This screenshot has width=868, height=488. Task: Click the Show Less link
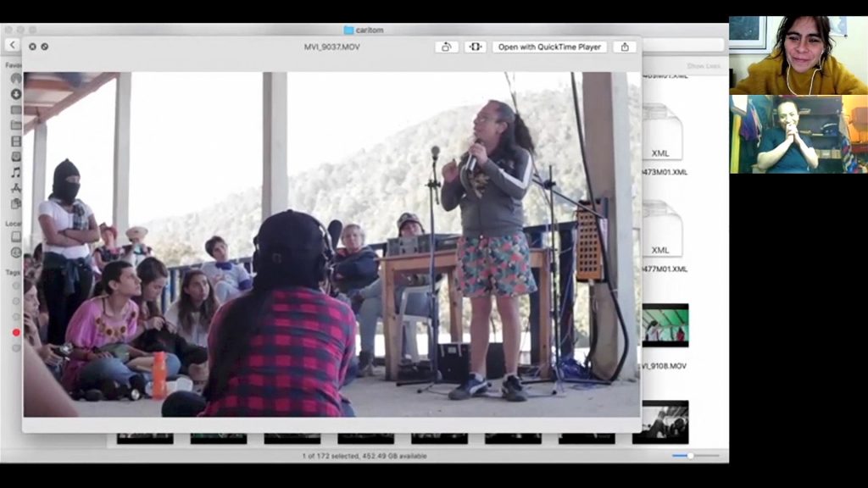point(703,65)
